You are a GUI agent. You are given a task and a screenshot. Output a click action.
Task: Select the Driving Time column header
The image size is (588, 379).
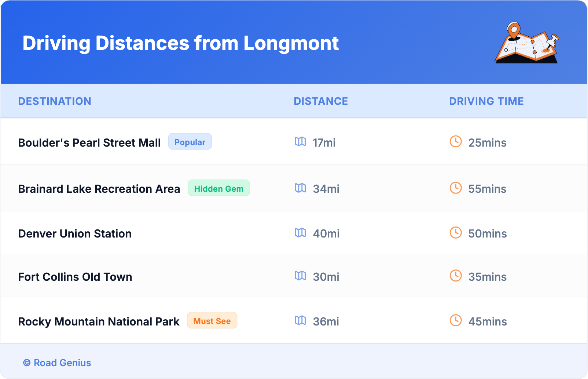coord(486,101)
